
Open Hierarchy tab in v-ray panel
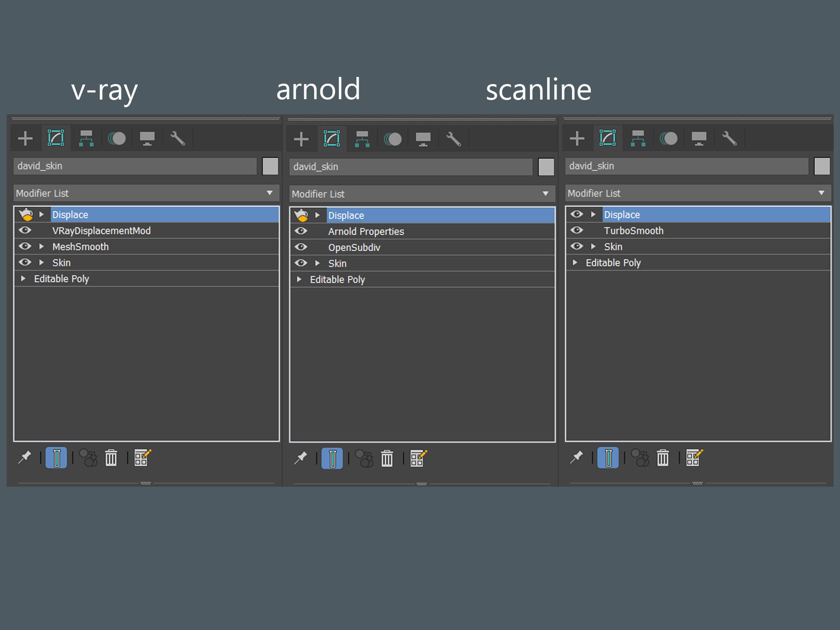tap(86, 138)
